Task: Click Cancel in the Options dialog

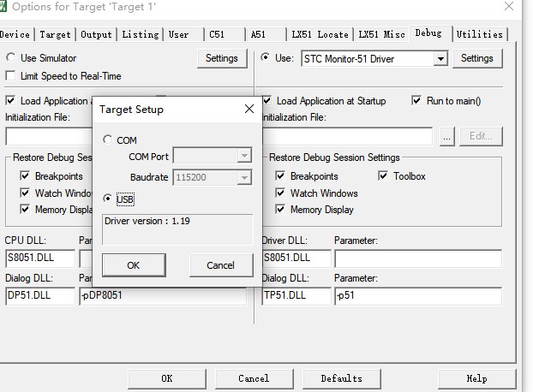Action: [254, 378]
